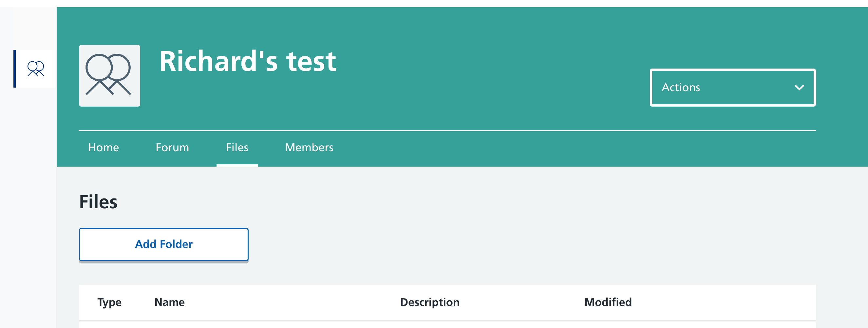This screenshot has height=328, width=868.
Task: Open the Members tab
Action: (309, 148)
